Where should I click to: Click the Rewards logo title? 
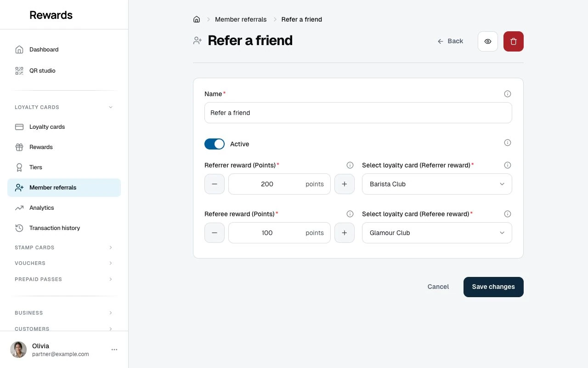coord(51,15)
